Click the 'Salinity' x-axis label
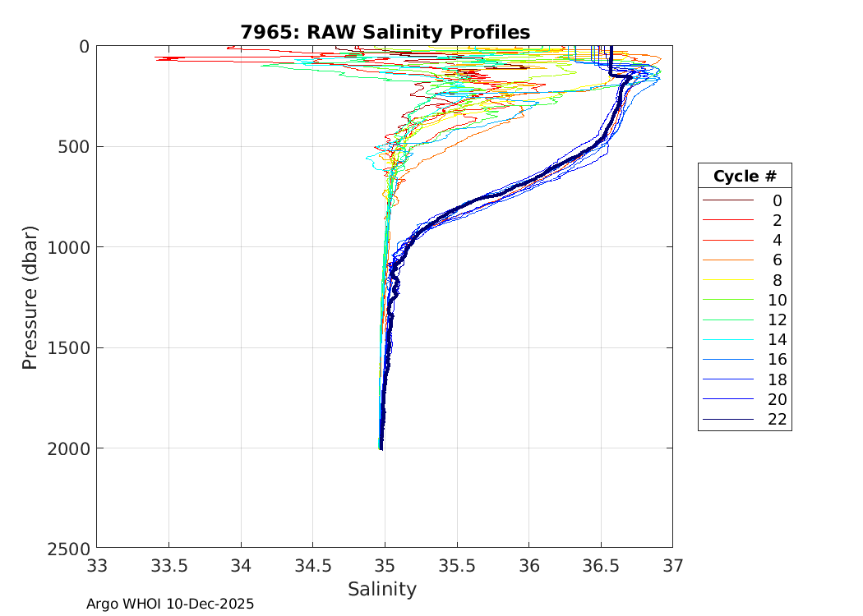863x616 pixels. 382,589
